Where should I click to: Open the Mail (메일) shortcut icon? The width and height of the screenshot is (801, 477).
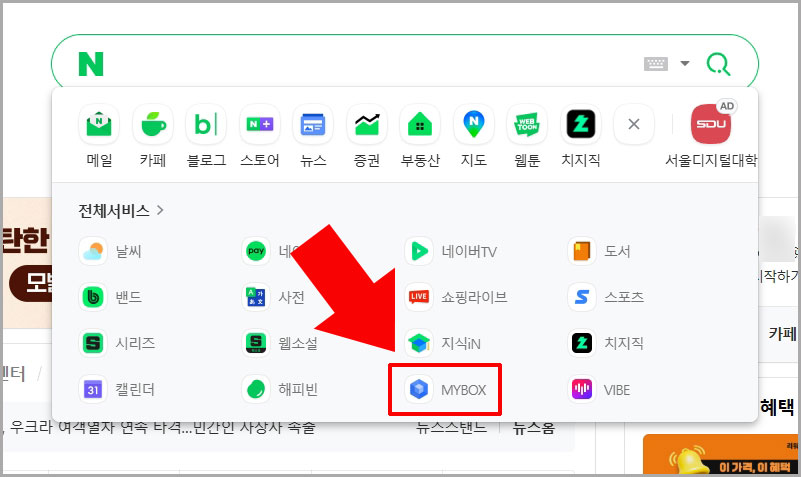99,124
